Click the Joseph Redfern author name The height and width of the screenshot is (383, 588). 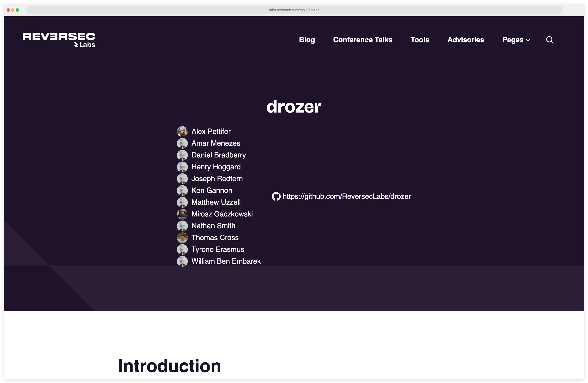coord(217,178)
